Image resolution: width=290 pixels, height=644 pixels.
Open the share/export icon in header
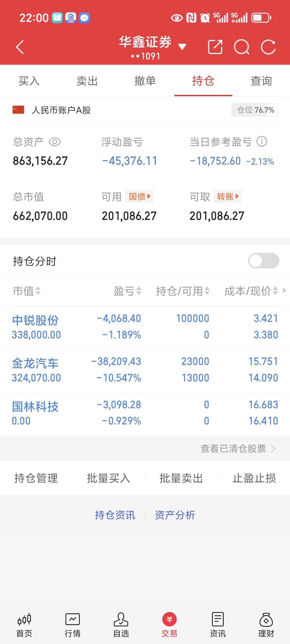[x=215, y=47]
